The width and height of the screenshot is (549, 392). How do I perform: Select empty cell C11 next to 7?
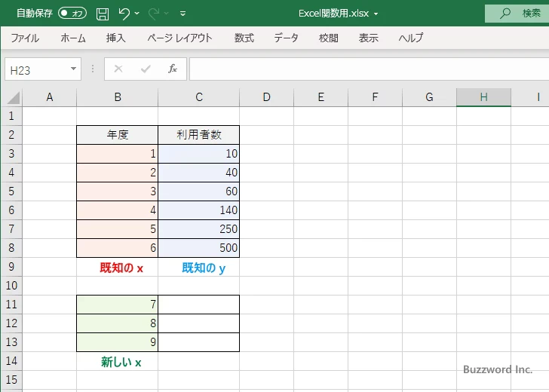(x=199, y=305)
